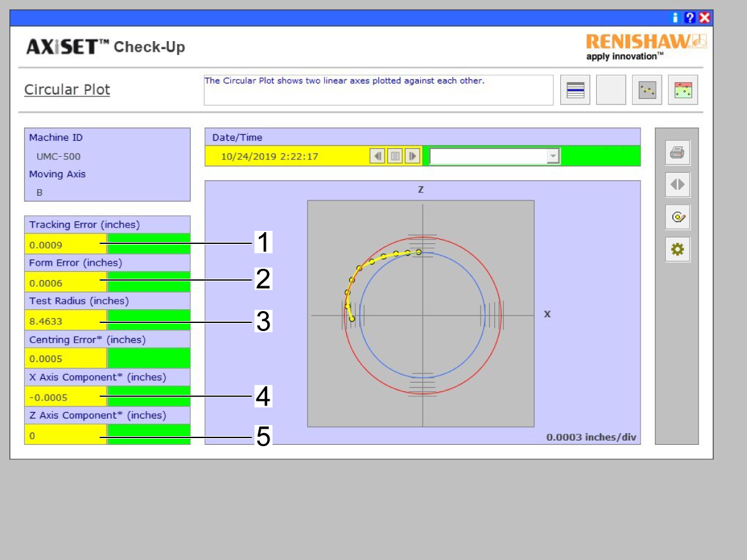Click the Machine ID label
Image resolution: width=747 pixels, height=560 pixels.
click(56, 138)
